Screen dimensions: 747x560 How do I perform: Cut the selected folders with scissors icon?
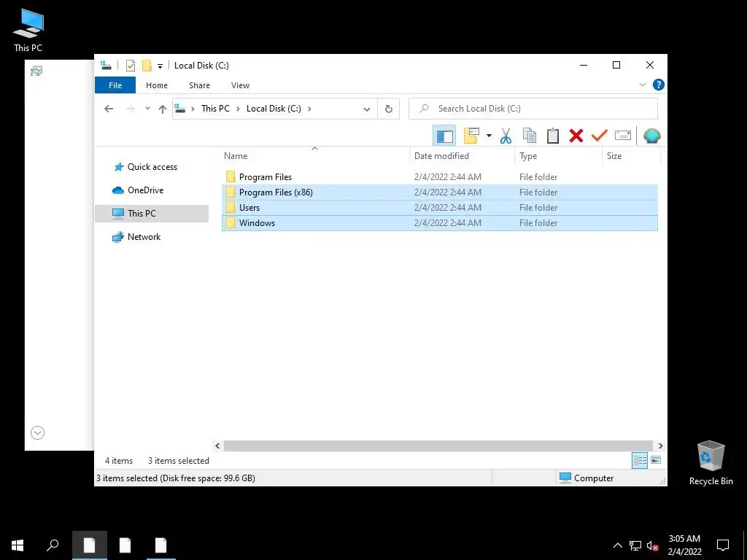coord(506,136)
